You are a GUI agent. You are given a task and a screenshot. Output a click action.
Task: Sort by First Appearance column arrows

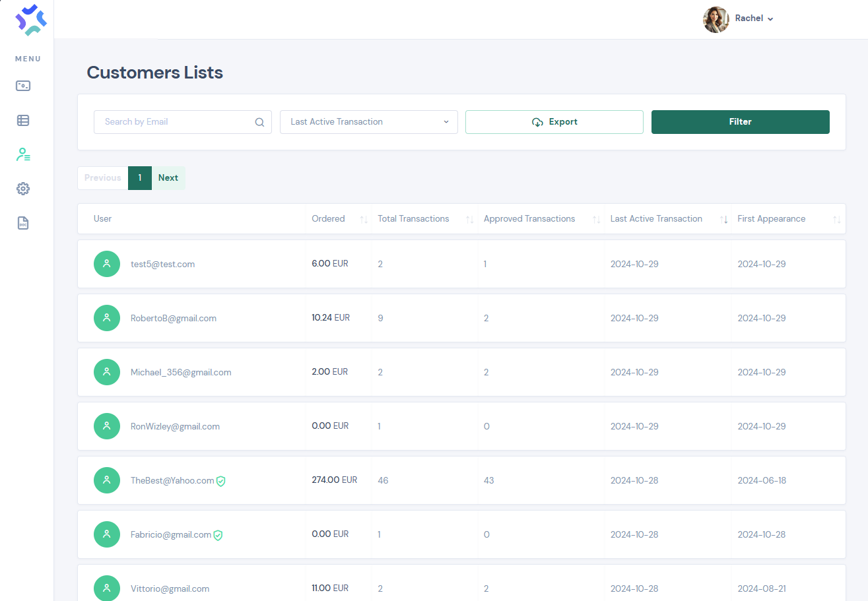837,219
